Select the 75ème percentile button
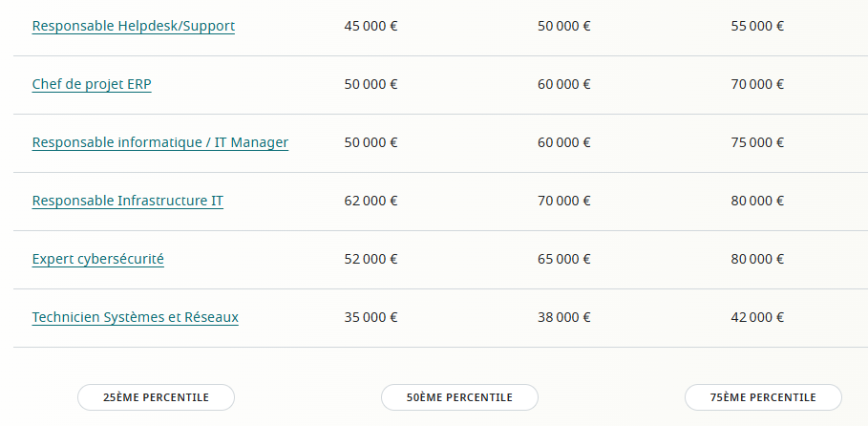 coord(763,397)
